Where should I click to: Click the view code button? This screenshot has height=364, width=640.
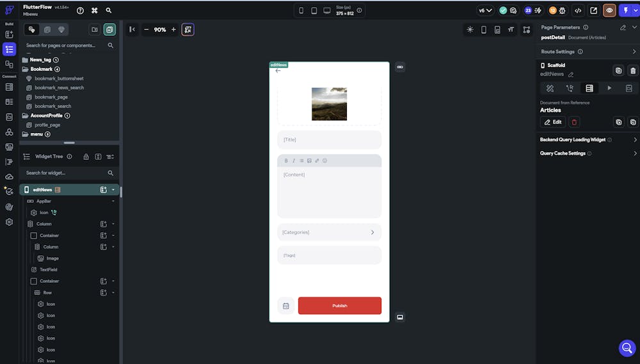tap(578, 11)
